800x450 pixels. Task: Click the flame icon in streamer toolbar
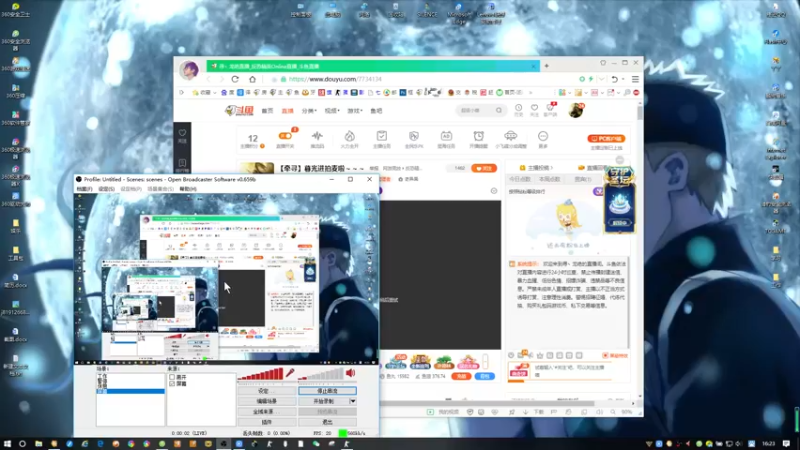point(349,136)
